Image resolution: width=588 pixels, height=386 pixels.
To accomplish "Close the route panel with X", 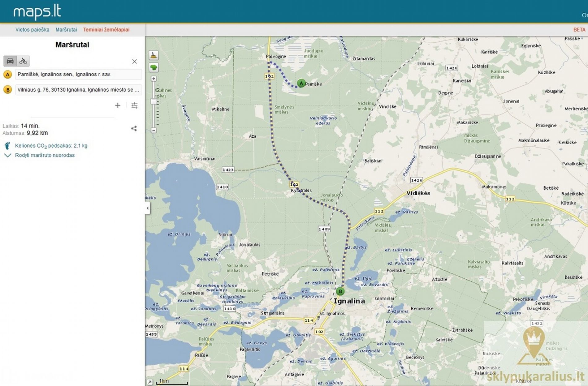I will point(134,62).
